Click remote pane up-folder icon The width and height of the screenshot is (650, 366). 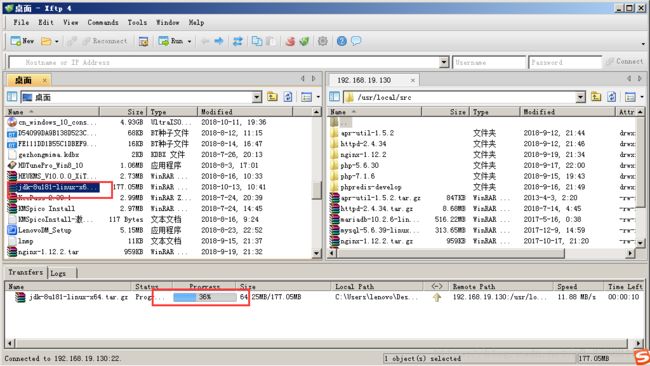pos(596,97)
